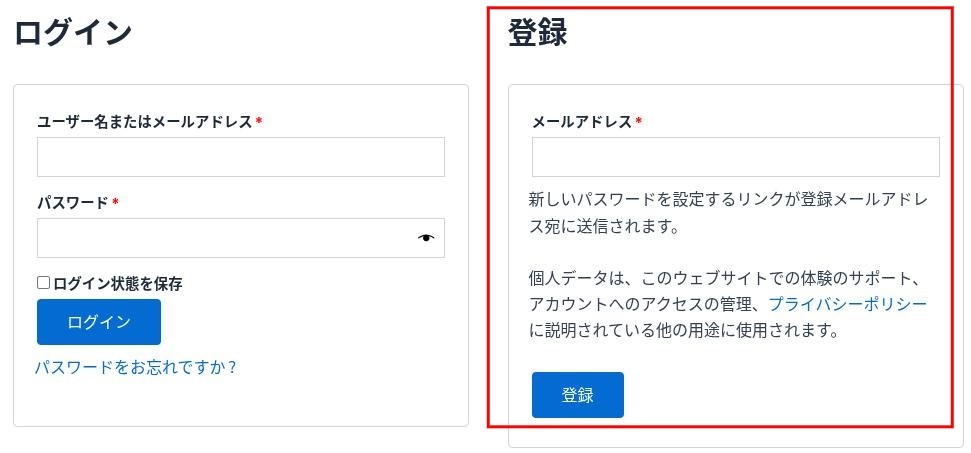
Task: Click the red asterisk beside registration メールアドレス
Action: 639,122
